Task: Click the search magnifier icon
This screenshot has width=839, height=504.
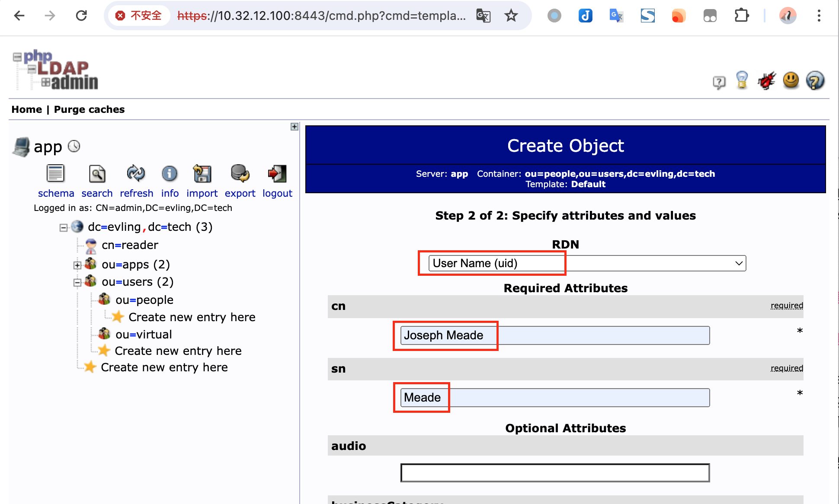Action: click(97, 174)
